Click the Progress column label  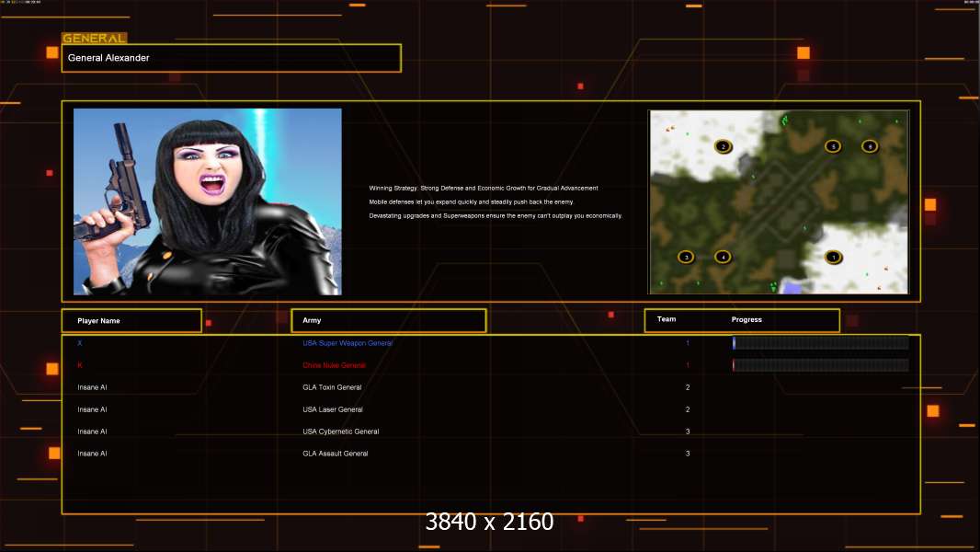click(x=746, y=319)
